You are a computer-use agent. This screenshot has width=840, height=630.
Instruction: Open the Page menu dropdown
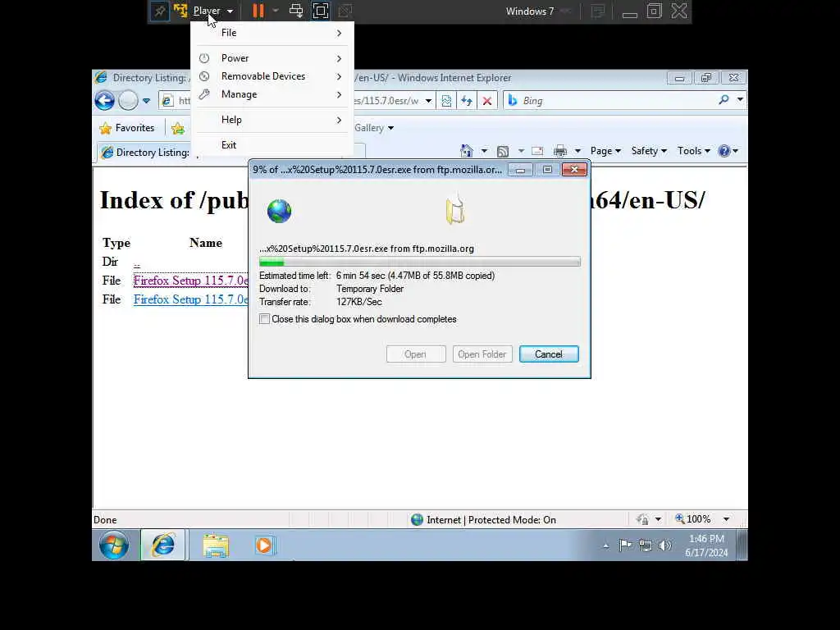point(605,151)
